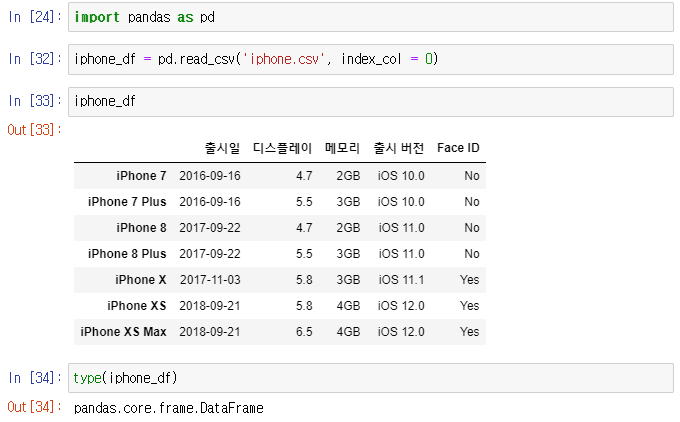Select the In [32] prompt label
Image resolution: width=680 pixels, height=422 pixels.
tap(35, 59)
